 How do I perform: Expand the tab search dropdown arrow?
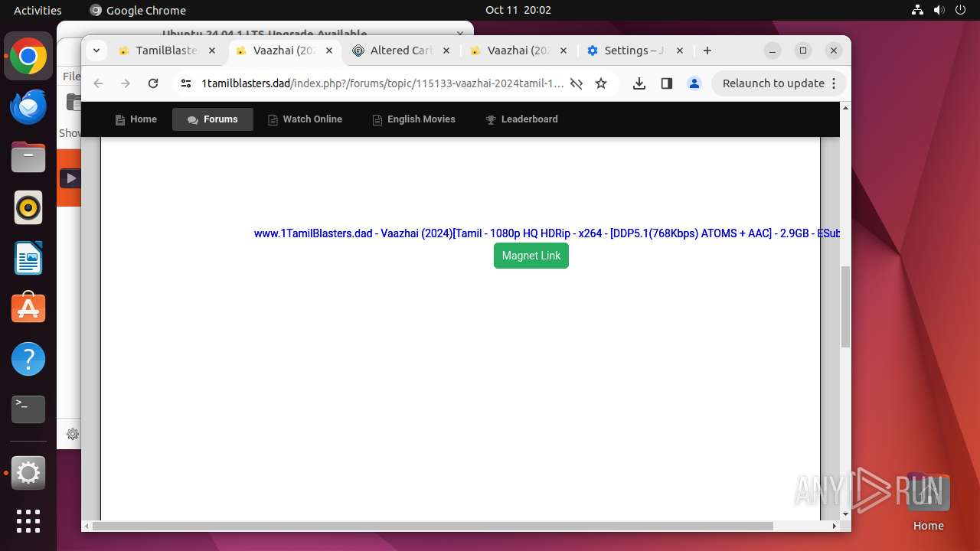click(x=96, y=51)
